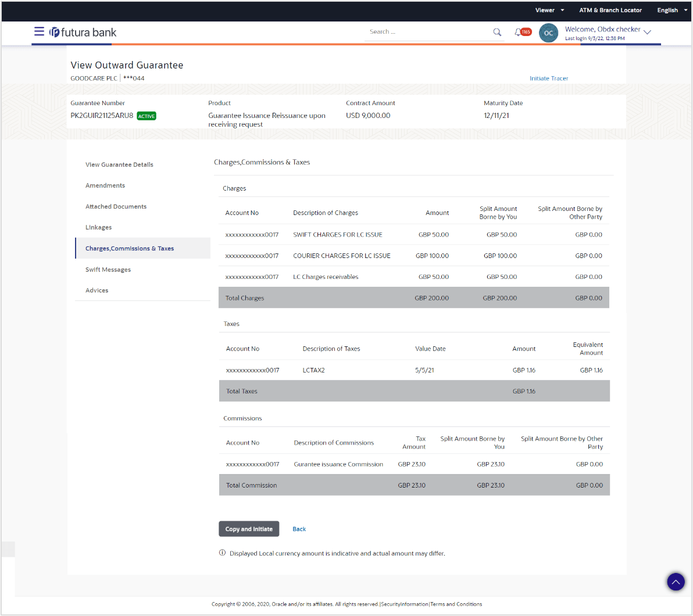Click the Initiate Tracer link
This screenshot has width=693, height=616.
point(548,78)
